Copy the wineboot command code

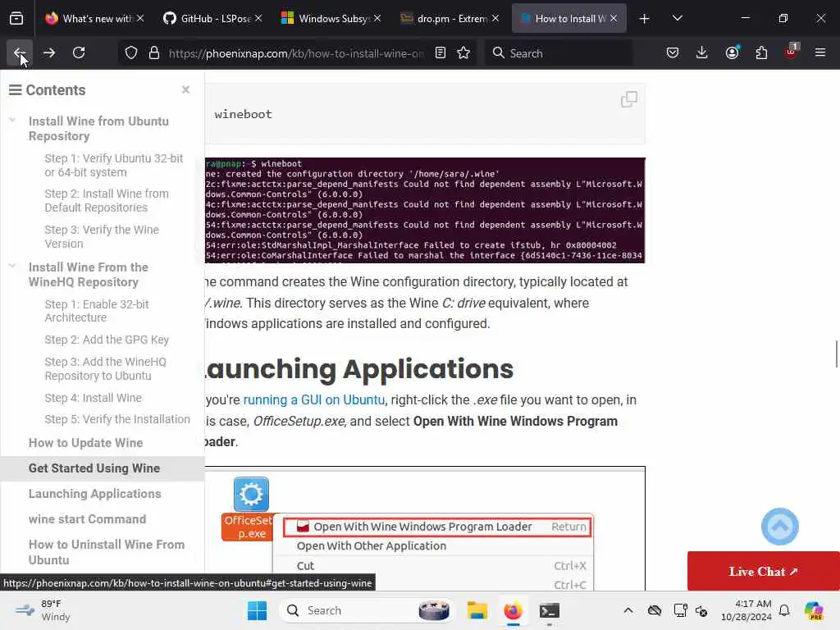point(629,99)
